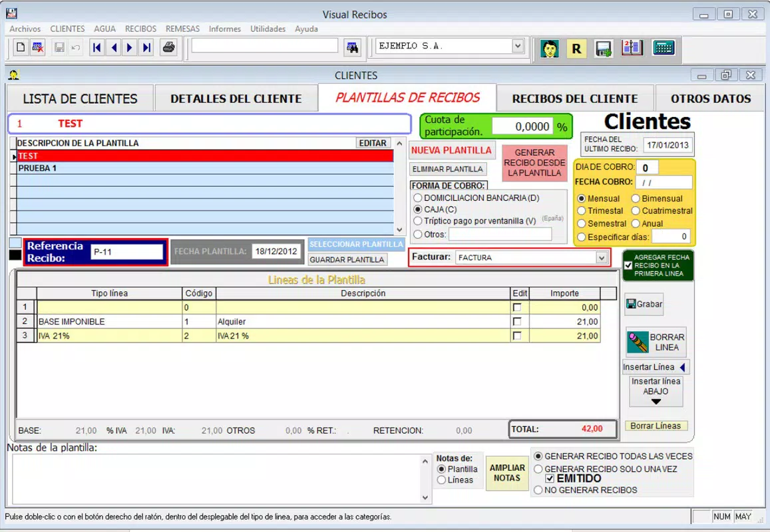Select GENERAR RECIBO SOLO UNA VEZ

point(538,469)
